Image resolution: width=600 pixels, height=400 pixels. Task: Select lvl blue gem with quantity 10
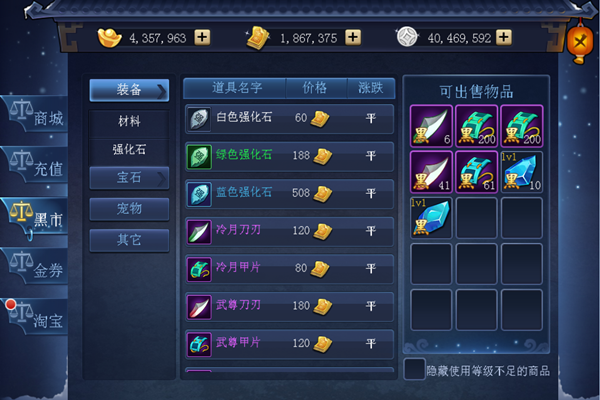522,172
